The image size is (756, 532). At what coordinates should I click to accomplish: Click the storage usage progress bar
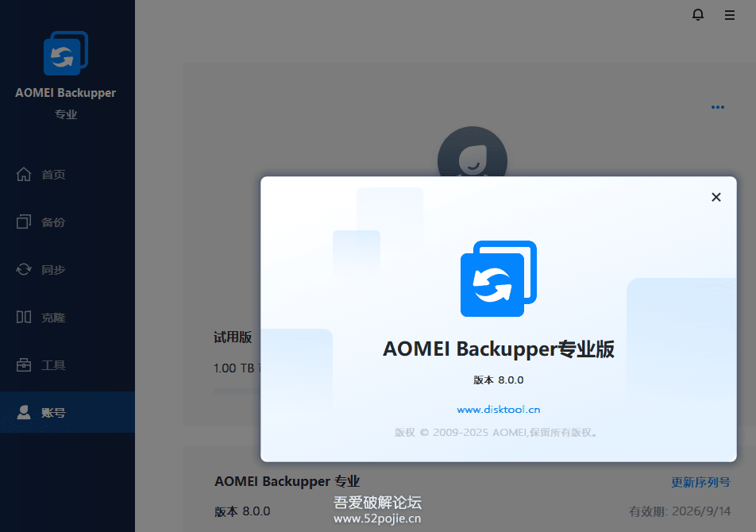[x=230, y=391]
